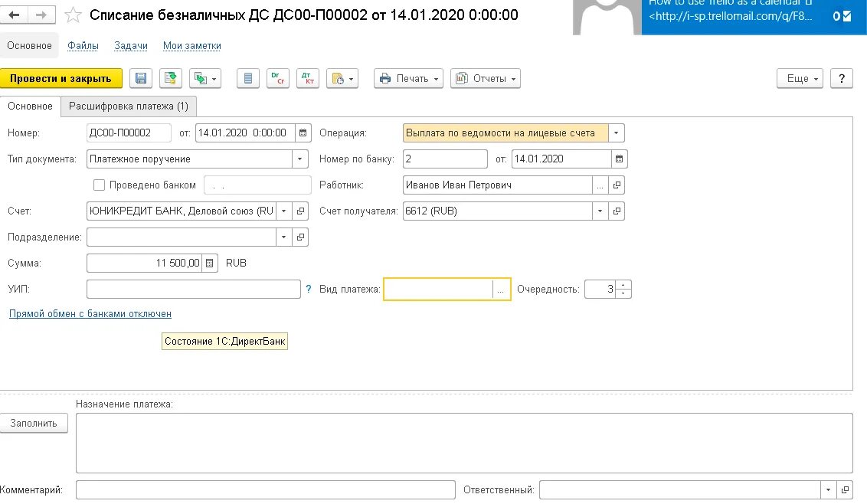Open the Ответственный card icon
The width and height of the screenshot is (867, 504).
[x=845, y=490]
